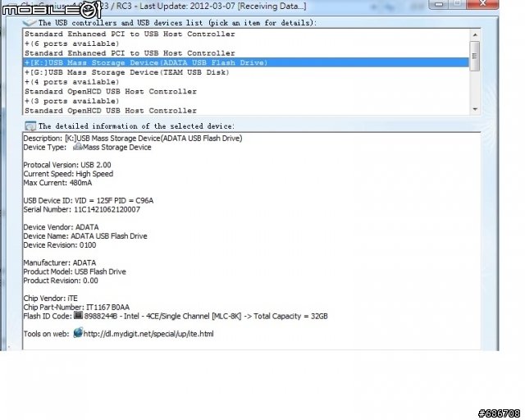Click the 'Protocal Version: USB 2.00' line
The image size is (525, 420).
point(67,165)
